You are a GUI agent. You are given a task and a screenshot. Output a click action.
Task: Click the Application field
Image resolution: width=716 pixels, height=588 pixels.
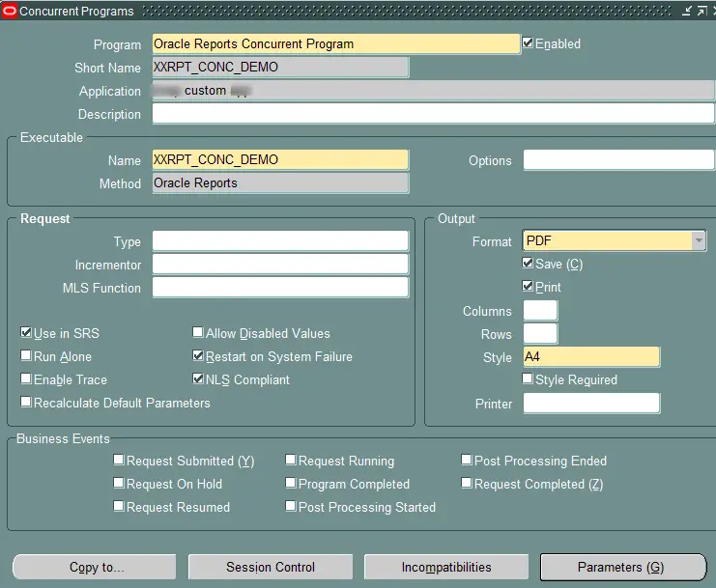(433, 91)
